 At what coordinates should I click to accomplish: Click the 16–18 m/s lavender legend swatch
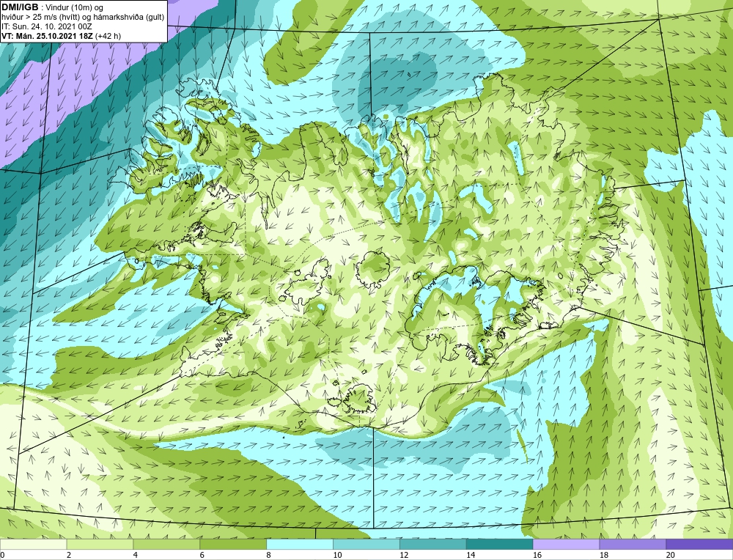coord(566,544)
